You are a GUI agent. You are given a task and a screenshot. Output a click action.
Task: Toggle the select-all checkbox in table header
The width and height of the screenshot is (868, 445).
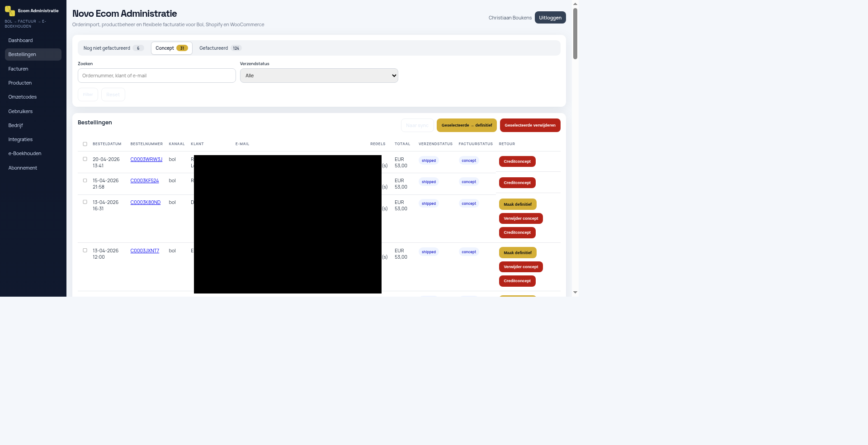[x=85, y=144]
